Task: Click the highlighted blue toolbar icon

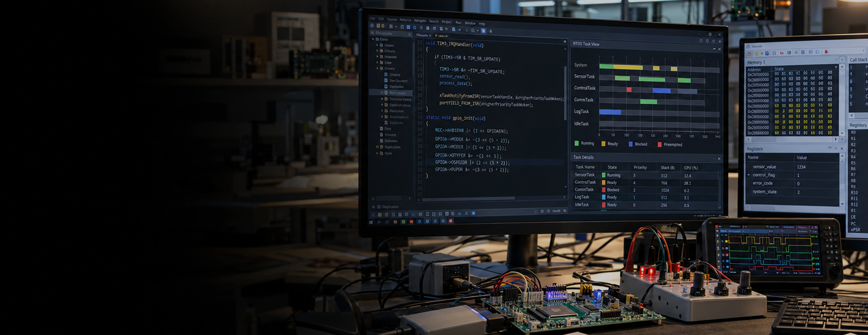Action: point(483,31)
